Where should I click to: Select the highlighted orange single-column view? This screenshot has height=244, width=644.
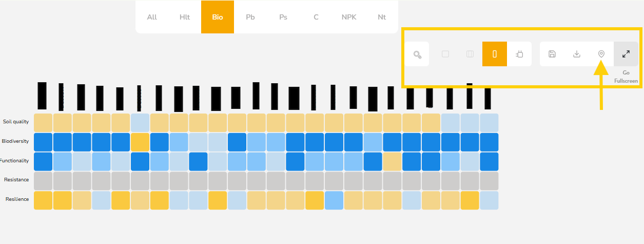(x=495, y=54)
